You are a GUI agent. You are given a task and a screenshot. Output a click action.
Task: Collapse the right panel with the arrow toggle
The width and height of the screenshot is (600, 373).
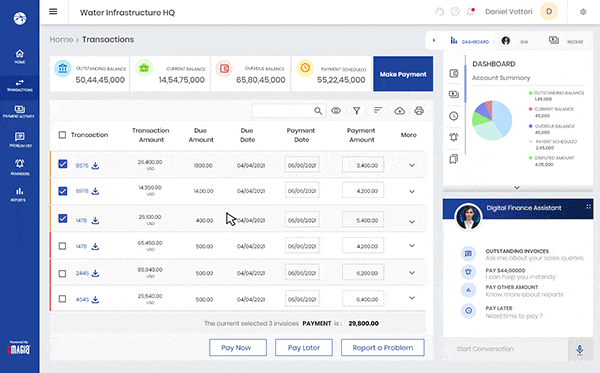(x=434, y=40)
